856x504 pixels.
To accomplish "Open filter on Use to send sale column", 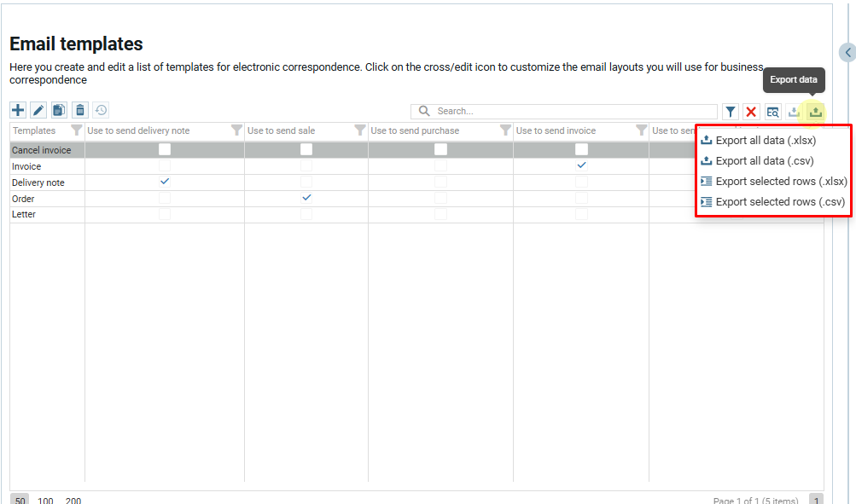I will coord(360,130).
